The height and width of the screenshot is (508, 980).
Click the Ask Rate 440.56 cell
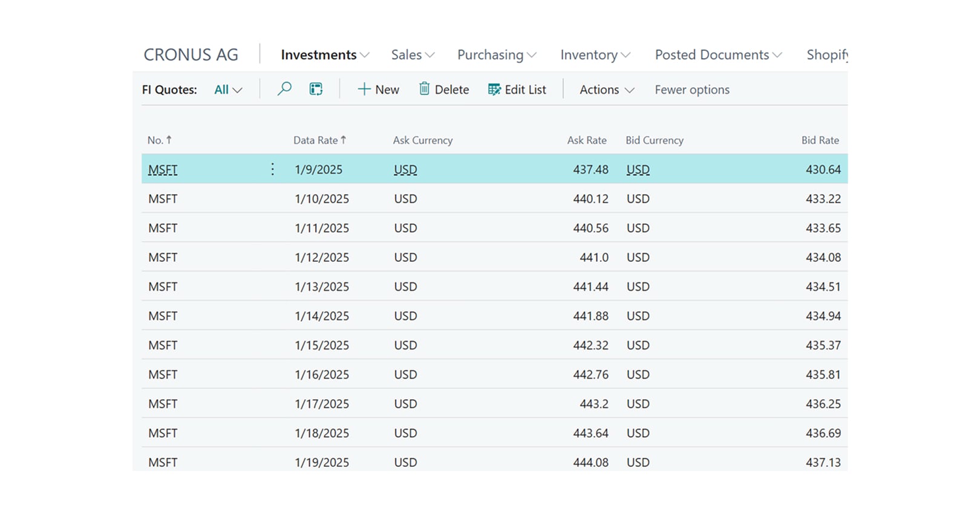coord(591,228)
